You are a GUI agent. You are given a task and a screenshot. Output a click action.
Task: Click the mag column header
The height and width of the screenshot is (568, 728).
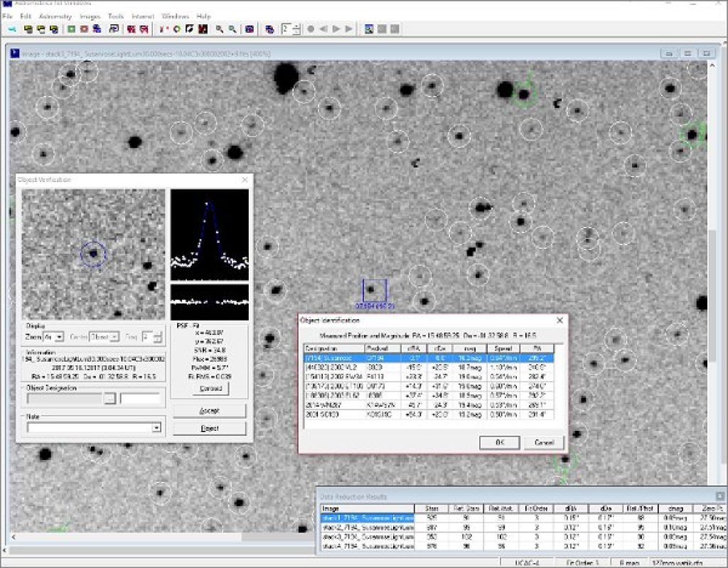pyautogui.click(x=469, y=348)
